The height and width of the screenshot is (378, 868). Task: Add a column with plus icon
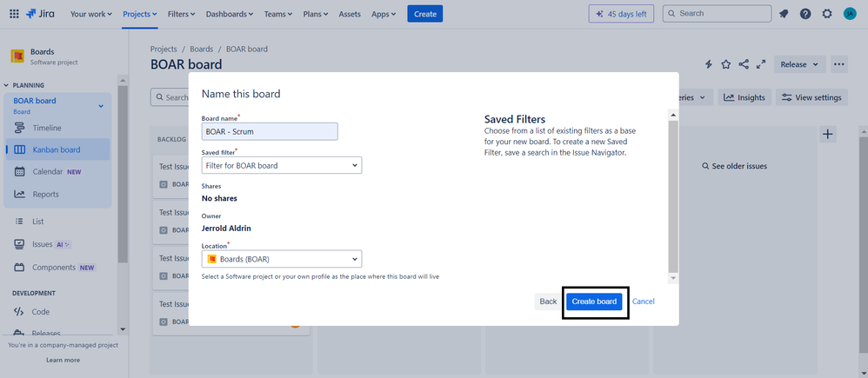pos(828,134)
